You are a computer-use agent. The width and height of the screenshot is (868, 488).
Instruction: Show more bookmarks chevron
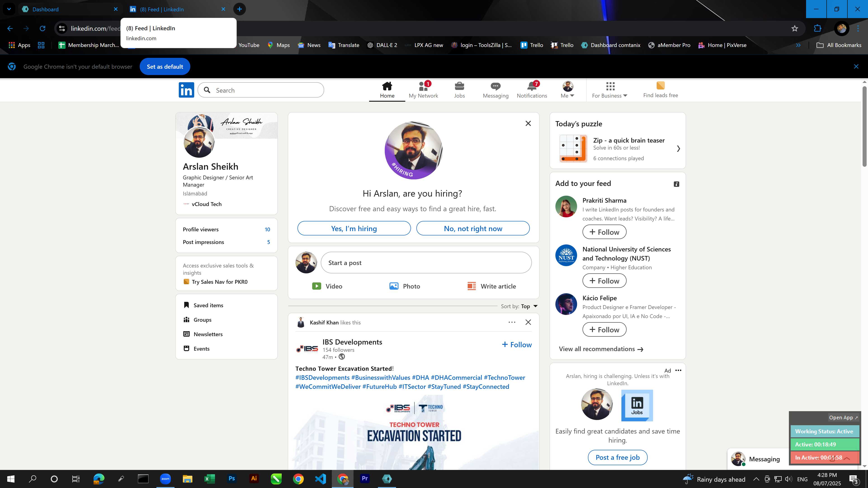798,45
